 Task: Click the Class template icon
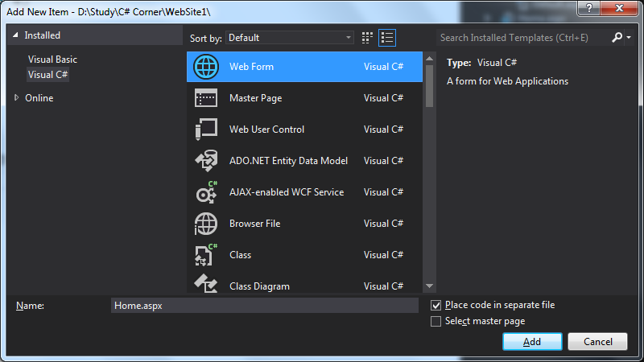point(206,255)
